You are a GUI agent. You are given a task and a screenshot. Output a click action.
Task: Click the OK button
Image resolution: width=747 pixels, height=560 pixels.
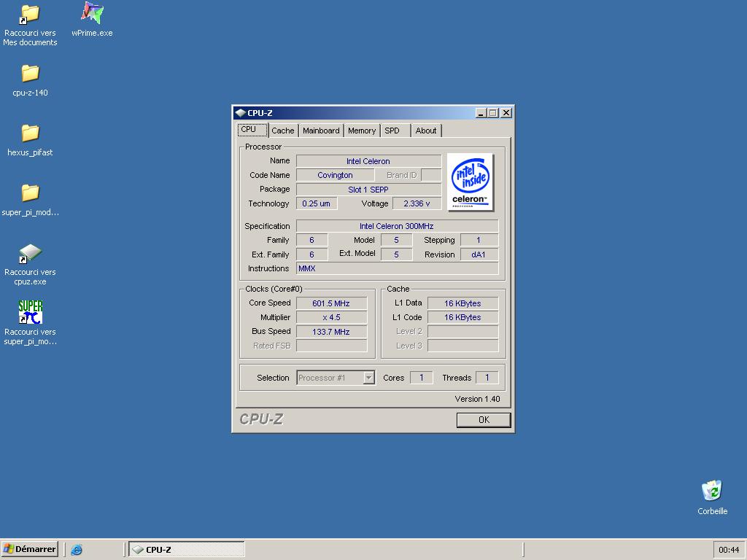click(484, 419)
